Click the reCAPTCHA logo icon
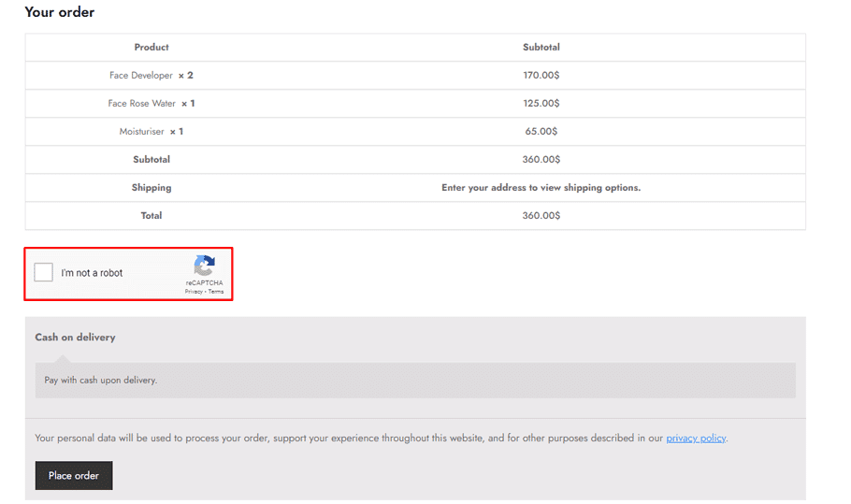Viewport: 851px width, 504px height. [x=204, y=265]
